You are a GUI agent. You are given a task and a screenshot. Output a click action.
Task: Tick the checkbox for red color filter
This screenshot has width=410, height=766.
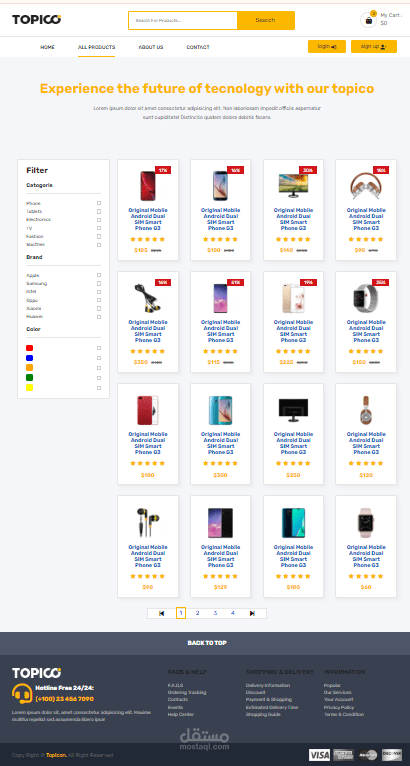pos(99,348)
